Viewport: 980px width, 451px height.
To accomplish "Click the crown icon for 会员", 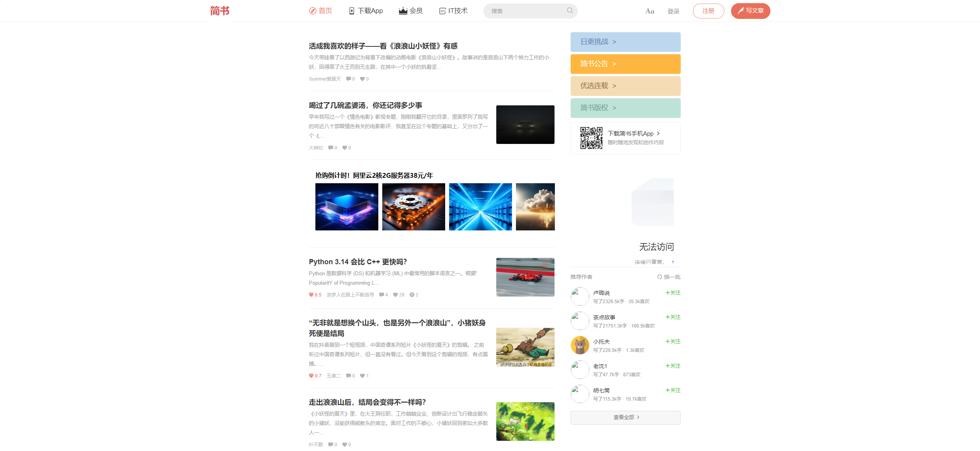I will tap(403, 11).
